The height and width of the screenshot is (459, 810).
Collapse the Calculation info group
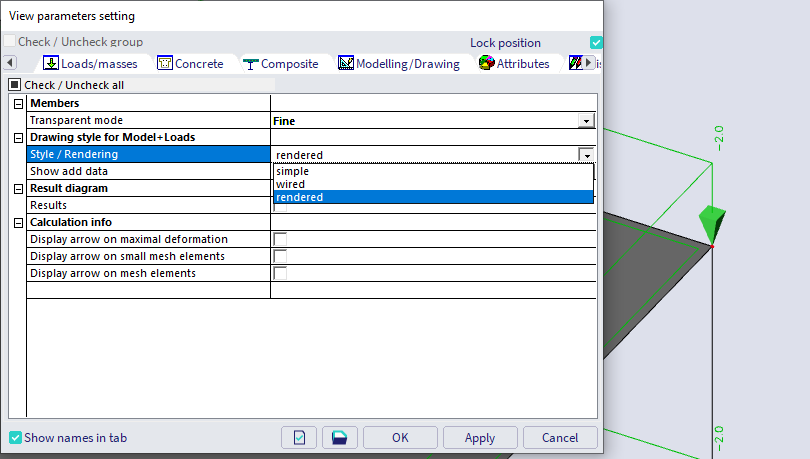[x=19, y=223]
